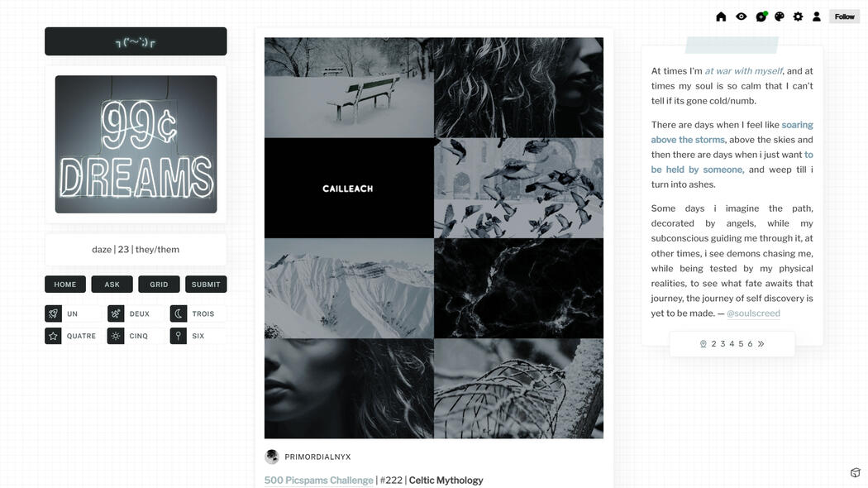Screen dimensions: 868x488
Task: Open the @soulscreed source link
Action: click(753, 313)
